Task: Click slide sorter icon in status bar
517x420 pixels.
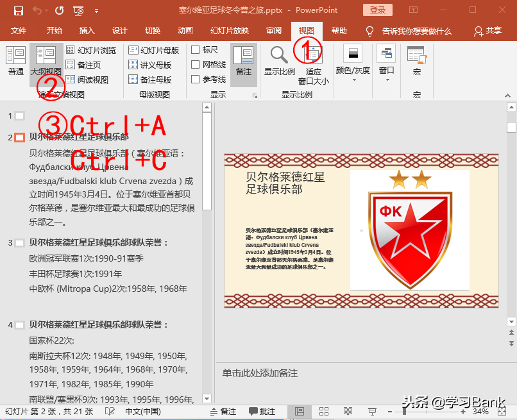Action: 324,412
